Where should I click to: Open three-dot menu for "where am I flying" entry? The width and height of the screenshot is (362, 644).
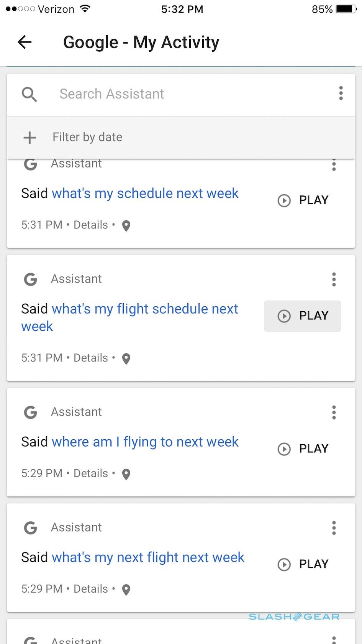[334, 412]
